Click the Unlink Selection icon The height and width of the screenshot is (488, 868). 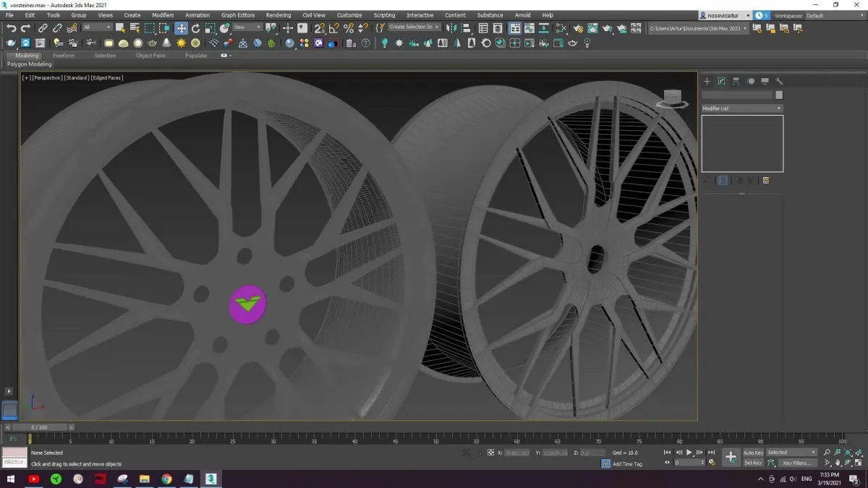[x=57, y=28]
